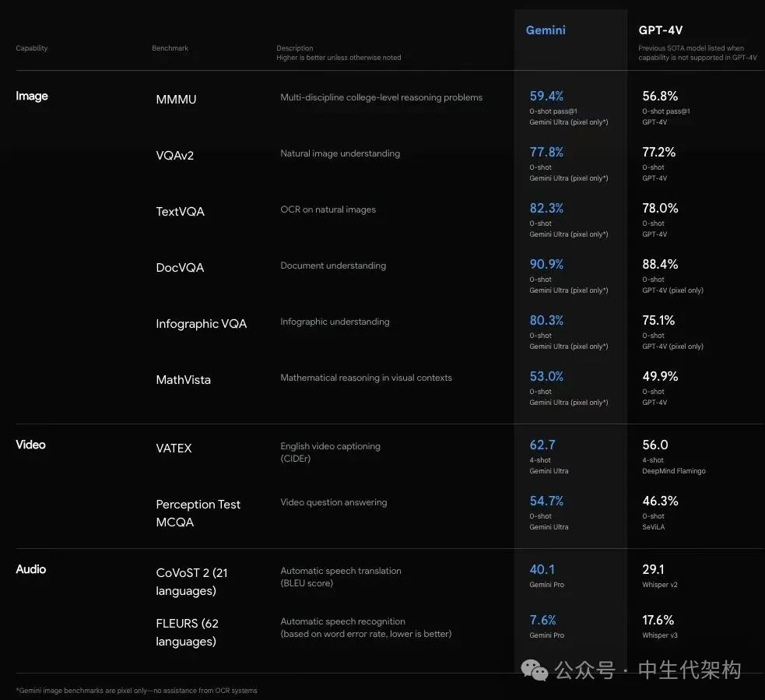Click the WeChat logo in the watermark
Image resolution: width=765 pixels, height=700 pixels.
535,669
